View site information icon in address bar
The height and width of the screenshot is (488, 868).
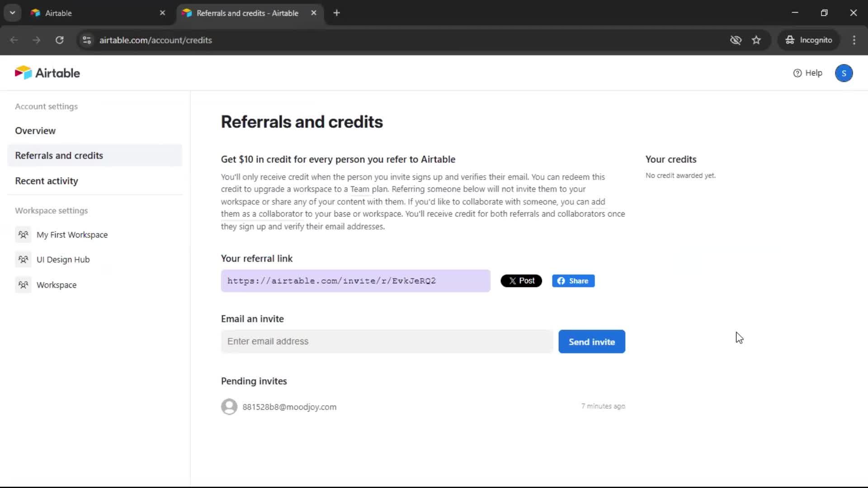(x=87, y=40)
